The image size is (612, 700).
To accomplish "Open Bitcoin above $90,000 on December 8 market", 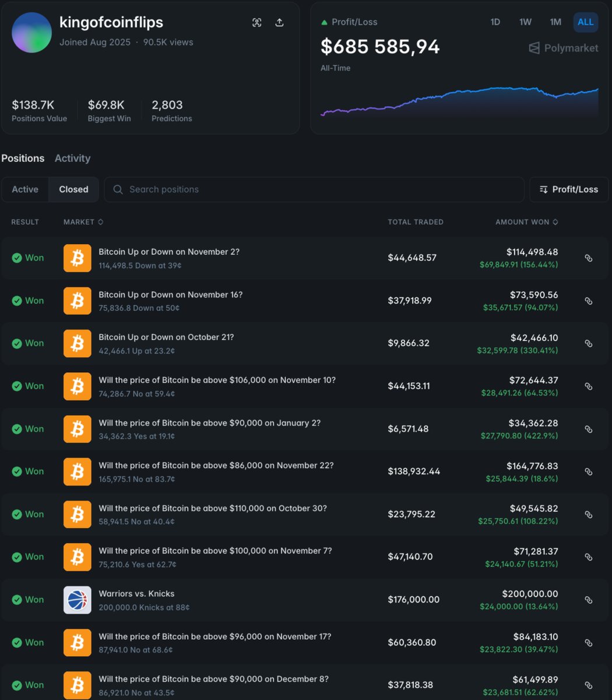I will (214, 679).
